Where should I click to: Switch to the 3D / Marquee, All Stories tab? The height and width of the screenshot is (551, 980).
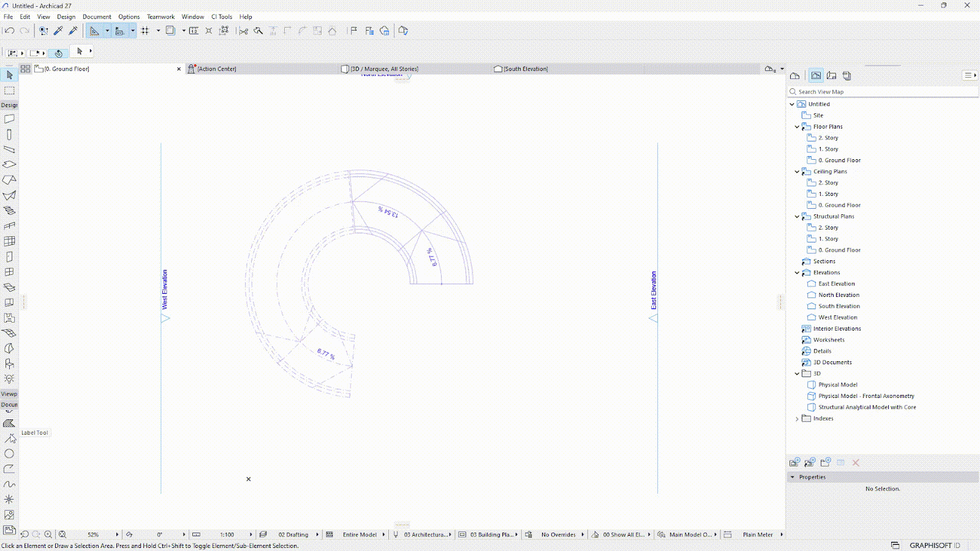pyautogui.click(x=416, y=69)
